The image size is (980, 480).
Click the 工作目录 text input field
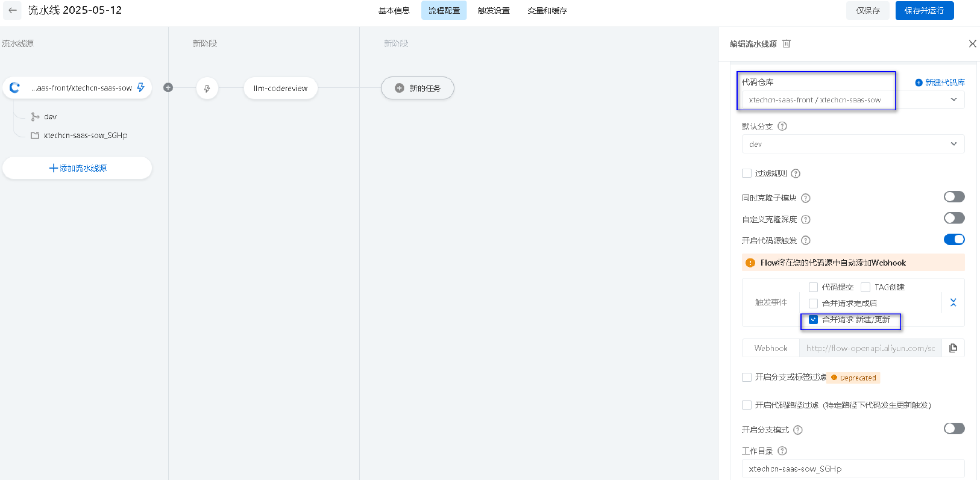coord(852,469)
